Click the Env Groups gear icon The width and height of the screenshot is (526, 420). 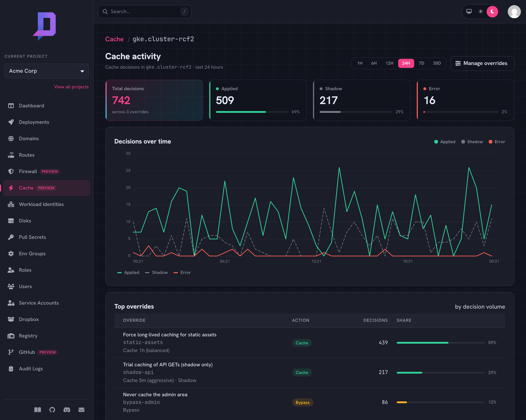point(11,253)
